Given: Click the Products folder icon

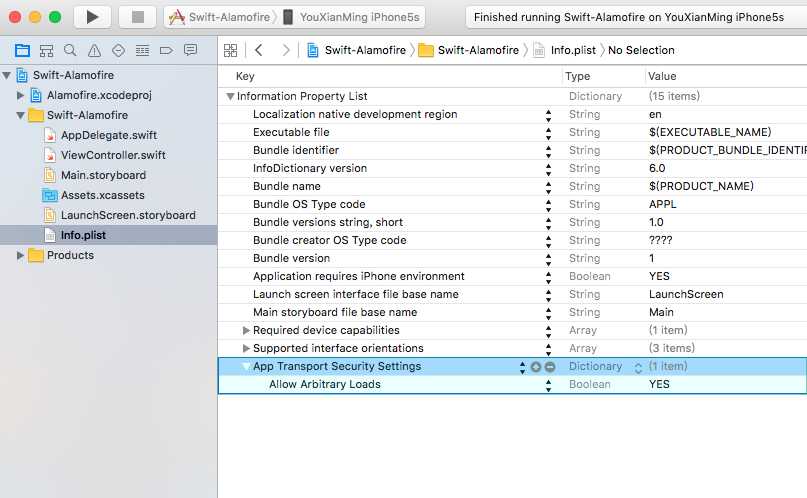Looking at the screenshot, I should coord(36,255).
